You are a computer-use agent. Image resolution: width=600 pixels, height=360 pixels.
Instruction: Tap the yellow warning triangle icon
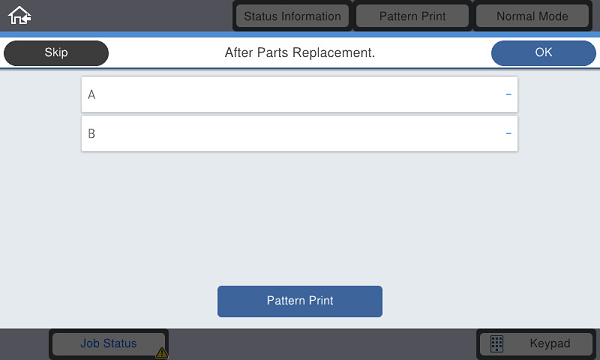(x=161, y=352)
